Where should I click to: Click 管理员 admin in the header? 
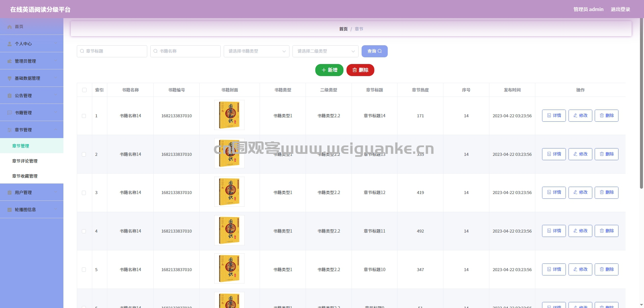coord(588,9)
